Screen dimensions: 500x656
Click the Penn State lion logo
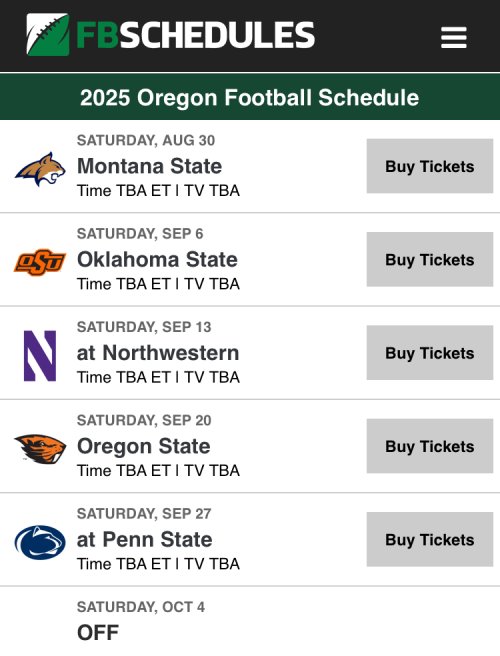40,542
